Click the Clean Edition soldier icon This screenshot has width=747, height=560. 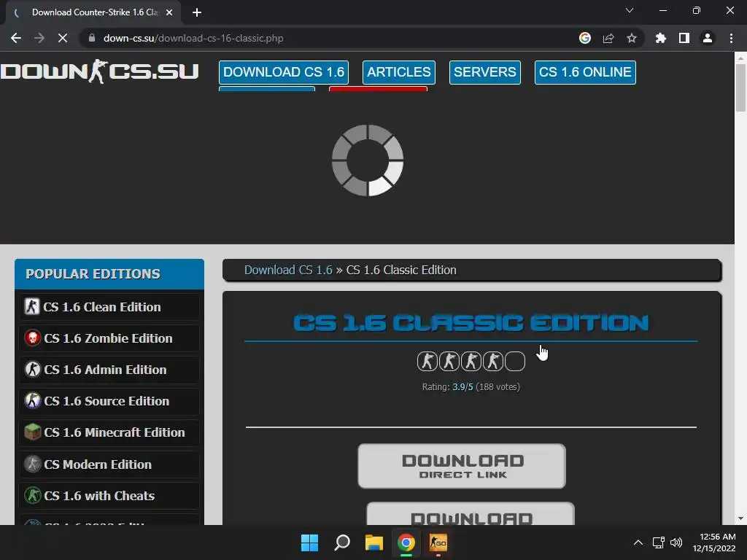(x=32, y=306)
